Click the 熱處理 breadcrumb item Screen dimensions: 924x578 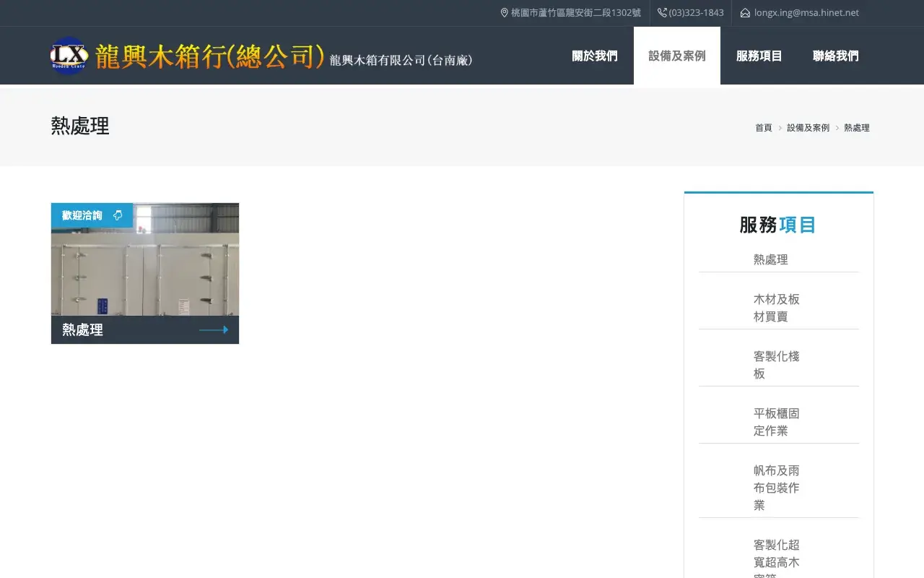click(x=857, y=128)
